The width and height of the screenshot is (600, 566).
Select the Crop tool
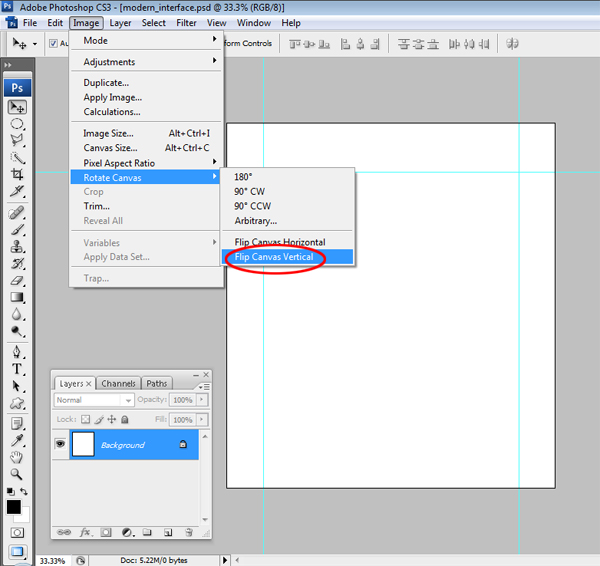(x=17, y=174)
